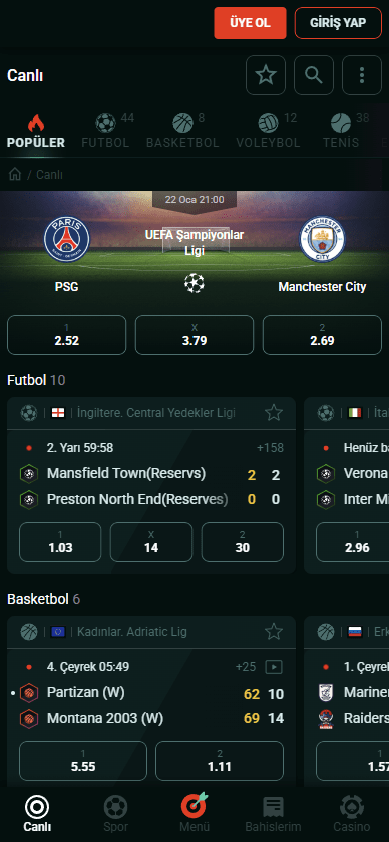This screenshot has width=389, height=842.
Task: Pick PSG win odds 2.52
Action: (x=67, y=335)
